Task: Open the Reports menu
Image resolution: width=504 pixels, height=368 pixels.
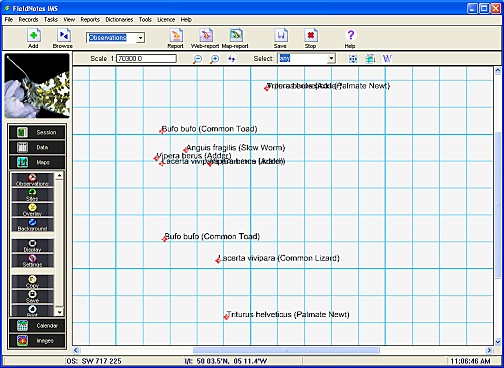Action: coord(90,20)
